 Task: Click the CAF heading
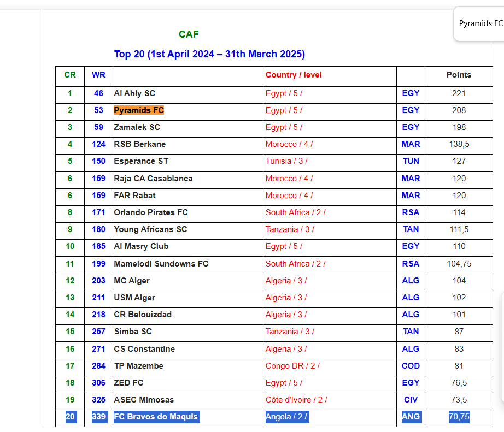coord(189,34)
